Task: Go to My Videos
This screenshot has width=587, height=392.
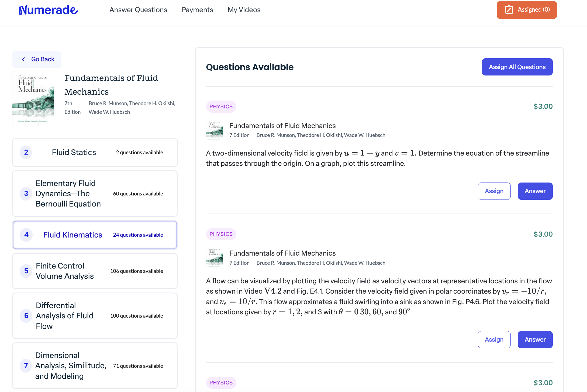Action: [244, 10]
